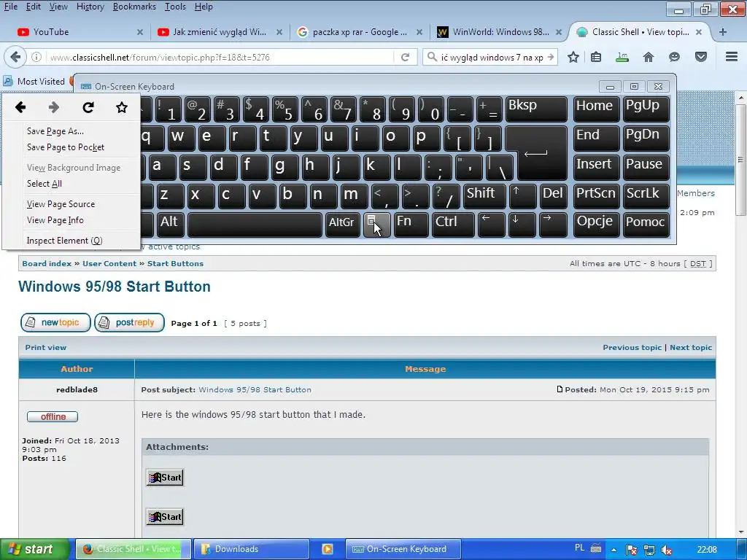Click first Start button attachment image

tap(165, 478)
